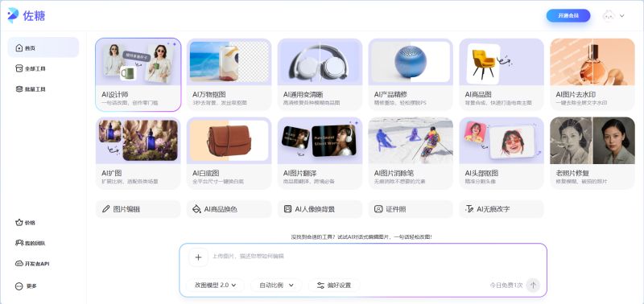Open 全部工具 icon in sidebar
The height and width of the screenshot is (304, 644).
[19, 68]
